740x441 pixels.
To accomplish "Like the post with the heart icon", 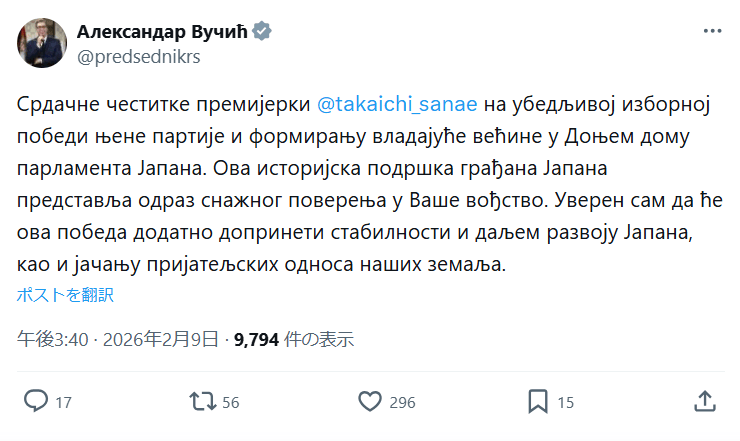I will 370,402.
